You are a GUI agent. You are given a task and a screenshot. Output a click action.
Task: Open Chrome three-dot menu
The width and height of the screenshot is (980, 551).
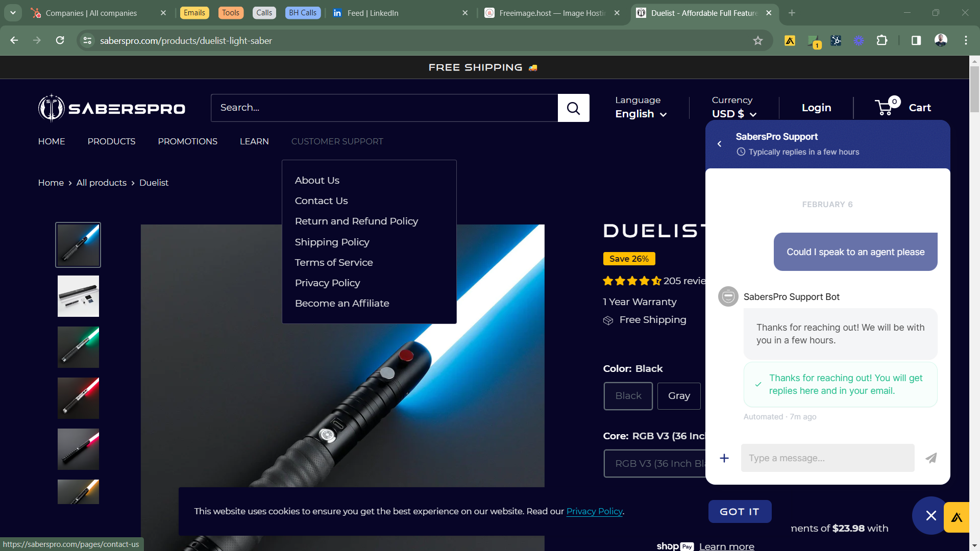966,40
